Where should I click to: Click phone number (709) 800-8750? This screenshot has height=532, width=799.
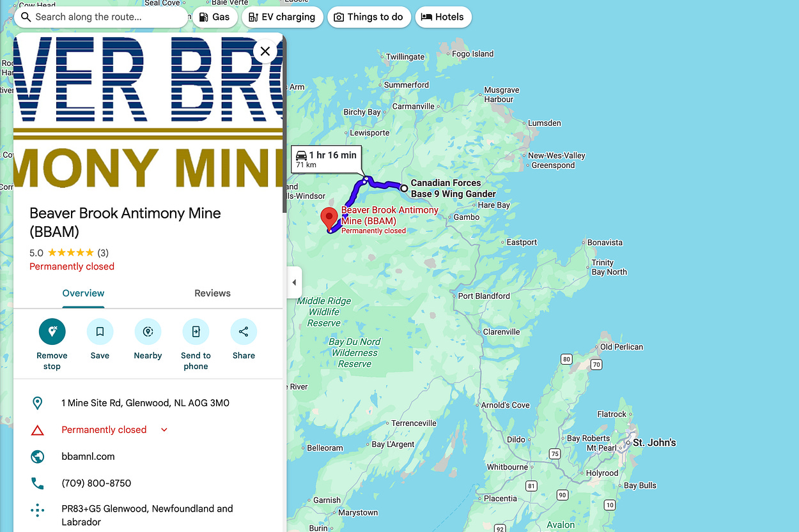(97, 483)
